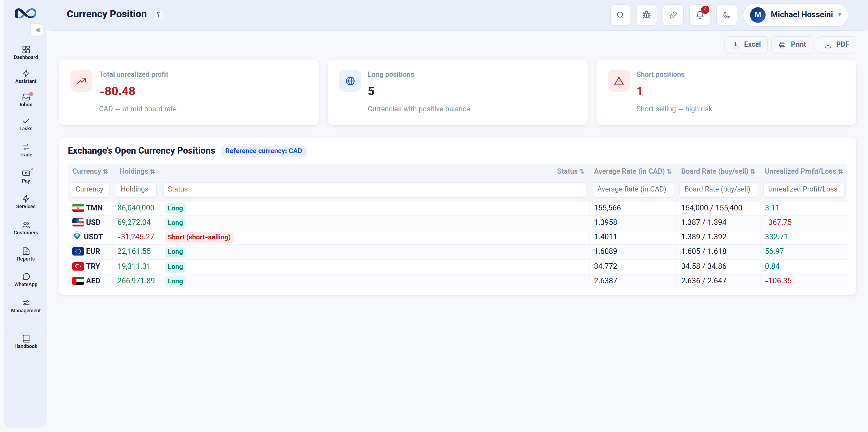Click the help icon beside Currency Position

pyautogui.click(x=158, y=14)
